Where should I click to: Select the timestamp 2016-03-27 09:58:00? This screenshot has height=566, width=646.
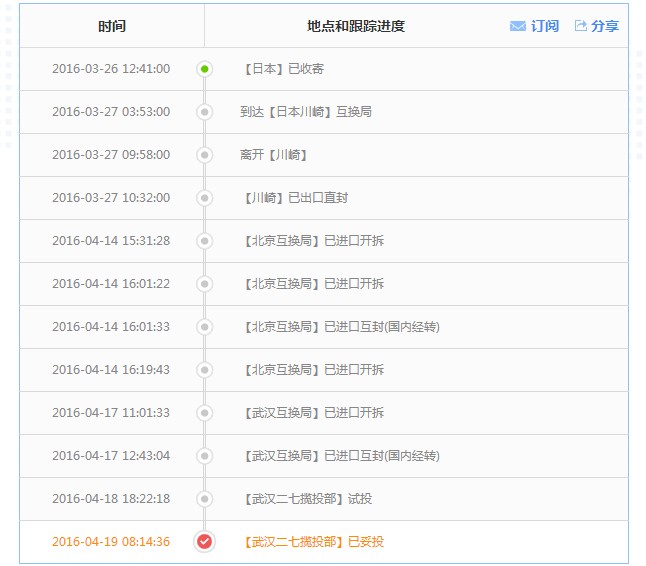[111, 154]
